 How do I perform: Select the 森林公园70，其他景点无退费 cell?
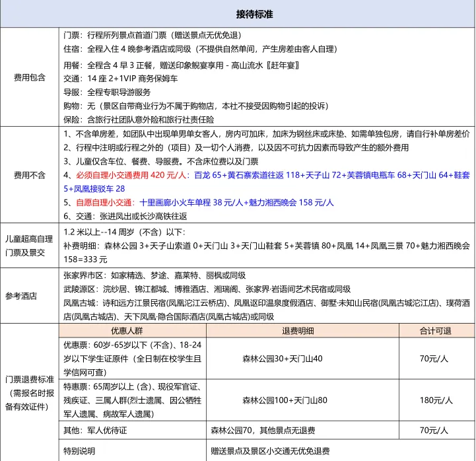coord(302,430)
